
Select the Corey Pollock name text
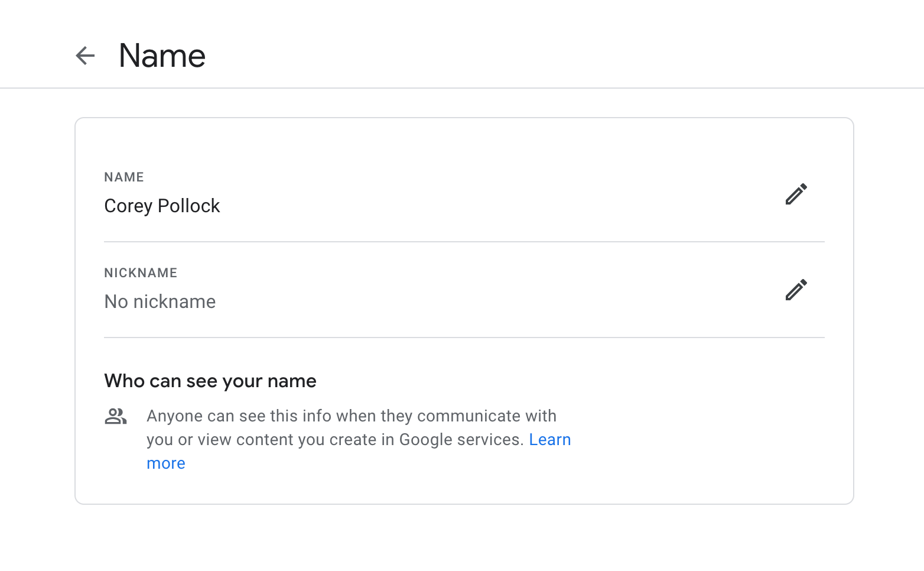click(x=162, y=206)
